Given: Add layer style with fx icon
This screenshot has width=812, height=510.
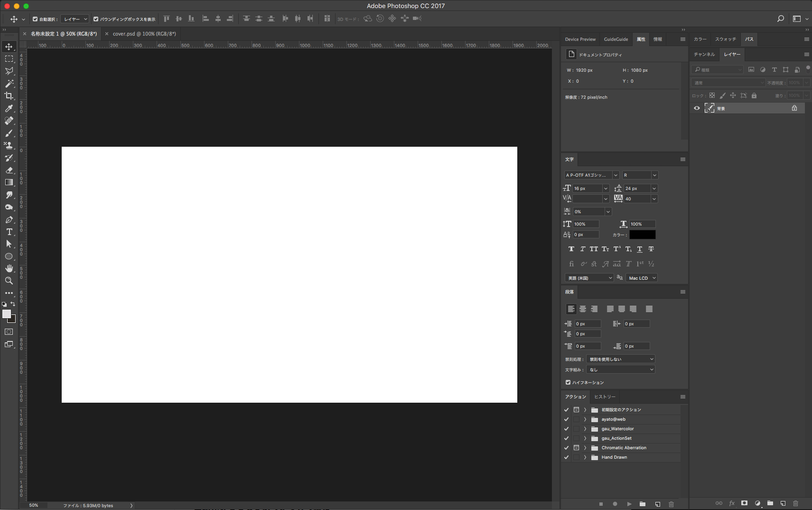Looking at the screenshot, I should (x=732, y=503).
